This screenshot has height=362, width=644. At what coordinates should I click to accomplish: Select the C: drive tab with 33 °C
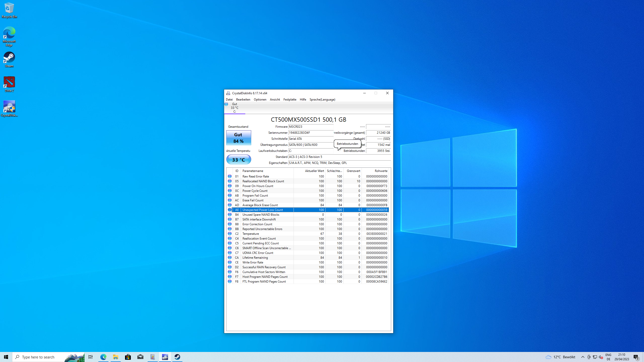click(234, 108)
